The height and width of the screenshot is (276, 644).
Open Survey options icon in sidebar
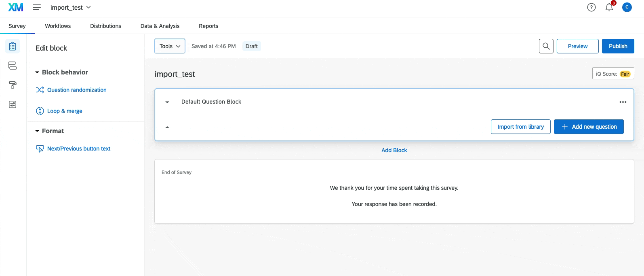click(13, 104)
